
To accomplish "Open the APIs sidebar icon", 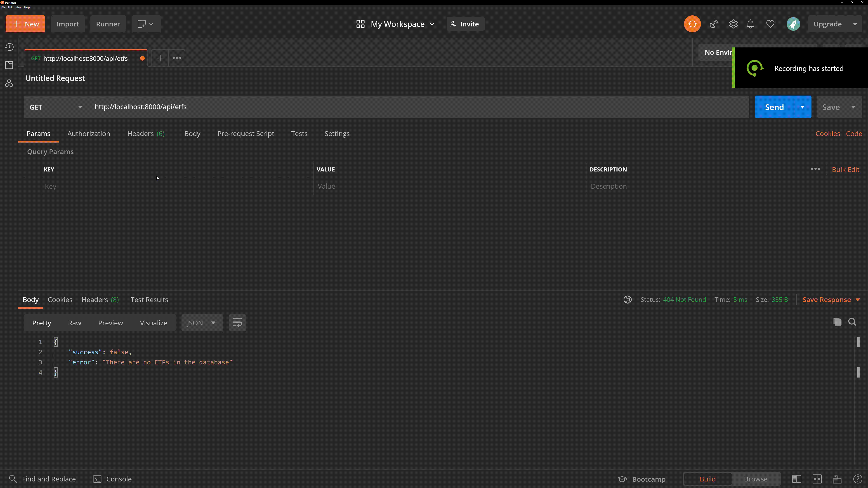I will 9,83.
